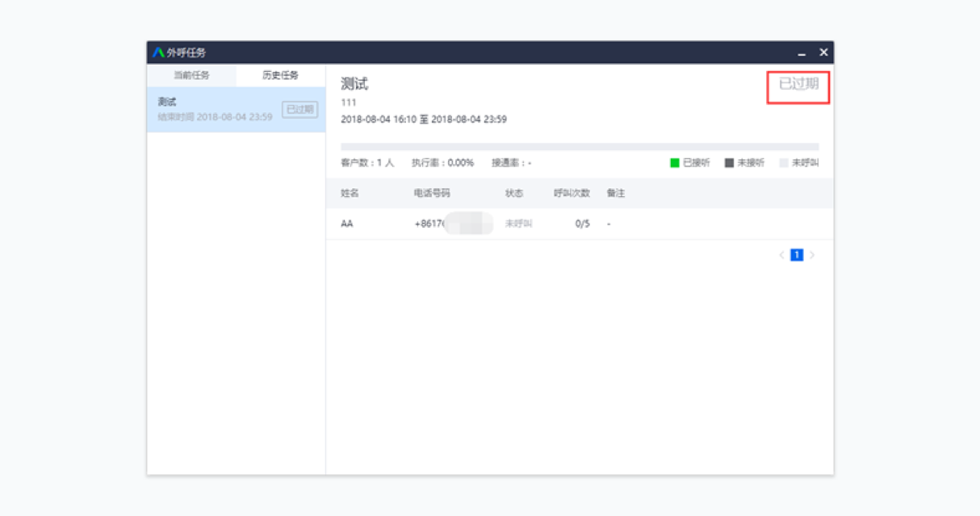Switch to the 当前任务 tab
980x516 pixels.
click(x=191, y=75)
